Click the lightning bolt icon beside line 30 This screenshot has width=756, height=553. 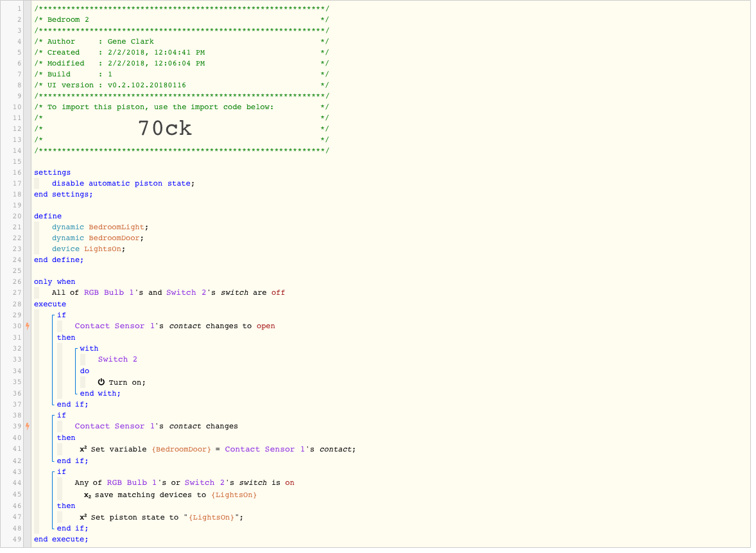[28, 326]
